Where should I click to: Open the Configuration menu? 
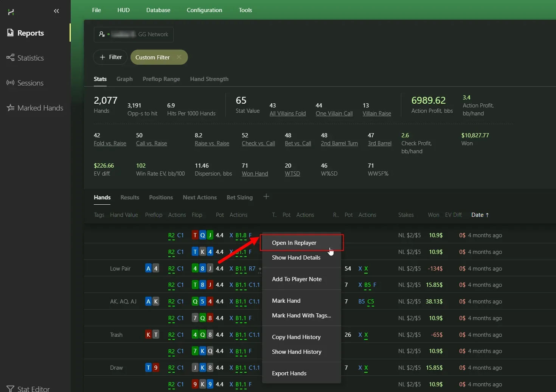point(204,10)
